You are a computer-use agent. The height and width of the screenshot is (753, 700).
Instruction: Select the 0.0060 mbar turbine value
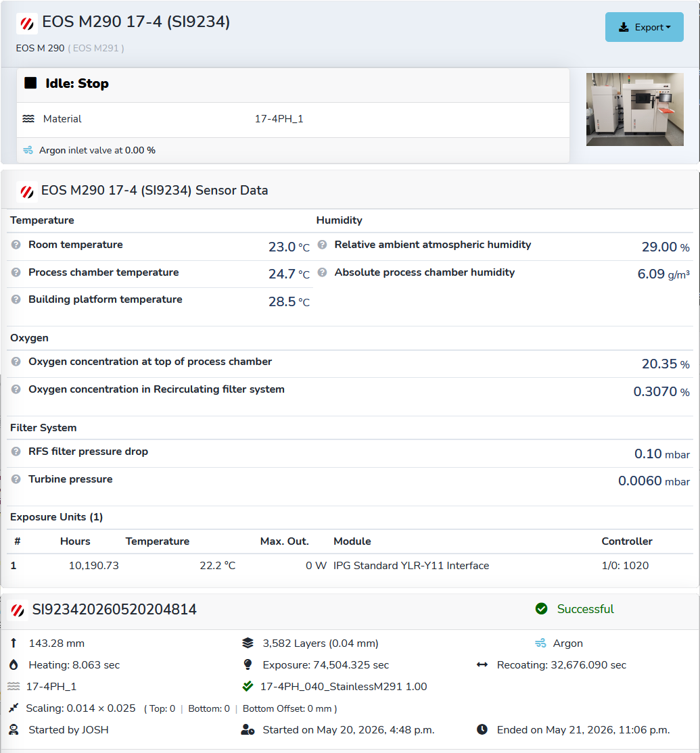(654, 481)
